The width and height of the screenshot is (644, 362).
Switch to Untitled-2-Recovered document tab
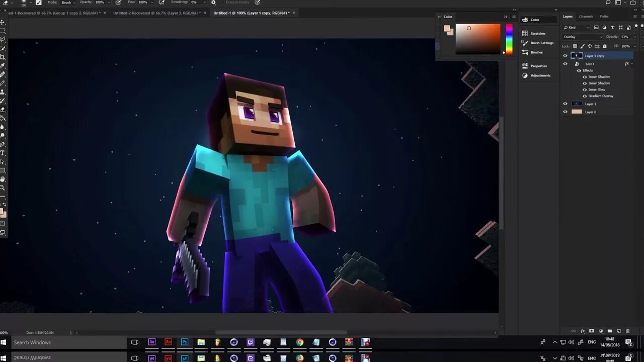coord(157,13)
